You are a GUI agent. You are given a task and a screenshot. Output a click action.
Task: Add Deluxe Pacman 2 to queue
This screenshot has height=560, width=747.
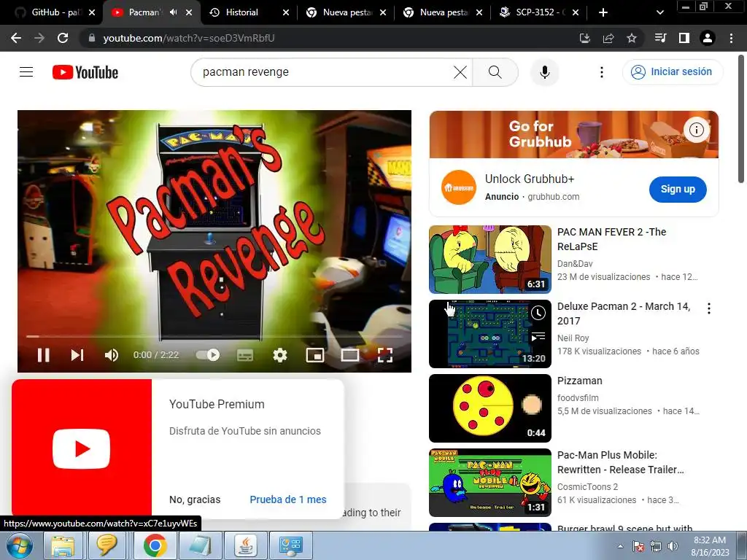[538, 337]
